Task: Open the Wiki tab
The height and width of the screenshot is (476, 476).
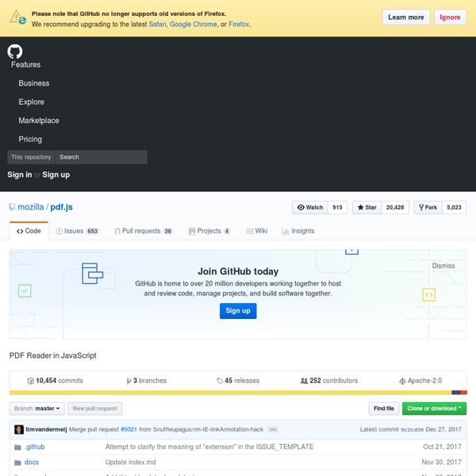Action: (257, 231)
